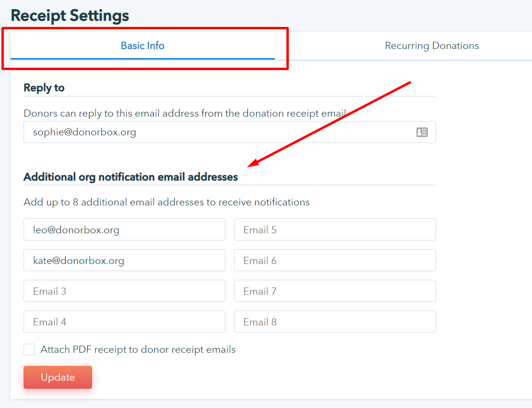532x408 pixels.
Task: Switch to the Recurring Donations tab
Action: tap(432, 46)
